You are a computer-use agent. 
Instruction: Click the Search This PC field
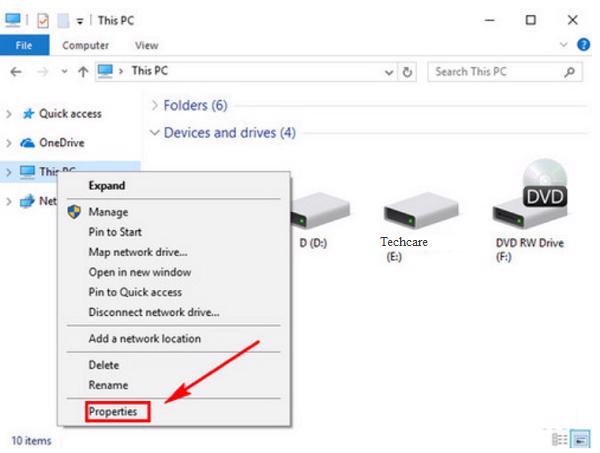[495, 72]
